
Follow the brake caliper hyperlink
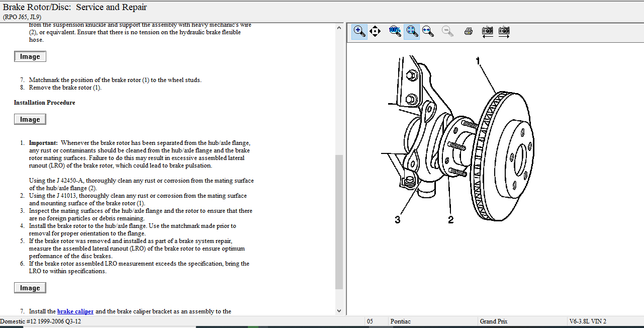coord(75,311)
